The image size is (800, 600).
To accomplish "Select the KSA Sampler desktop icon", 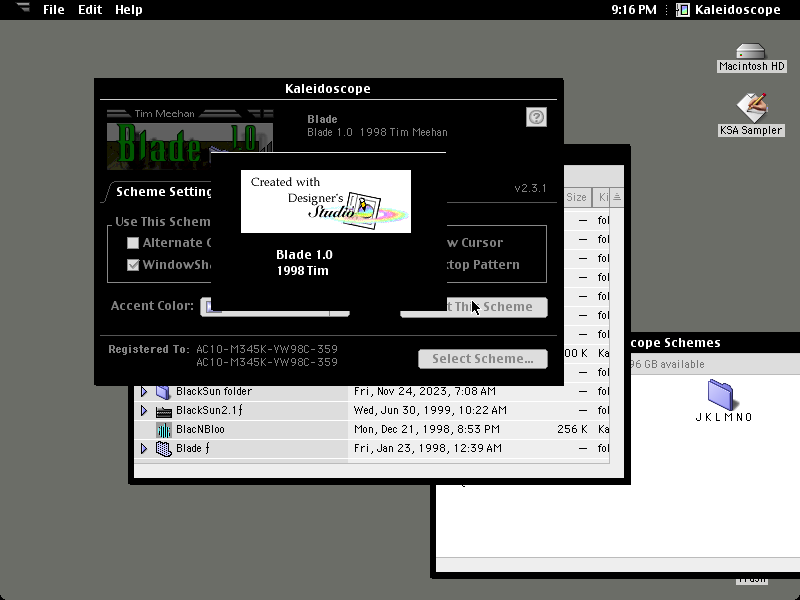I will [x=751, y=107].
